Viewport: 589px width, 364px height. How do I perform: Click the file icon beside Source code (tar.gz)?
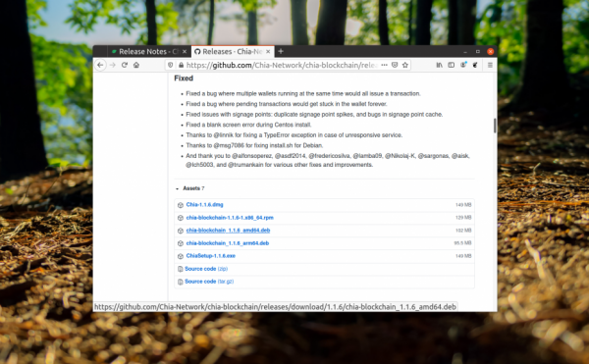(181, 282)
